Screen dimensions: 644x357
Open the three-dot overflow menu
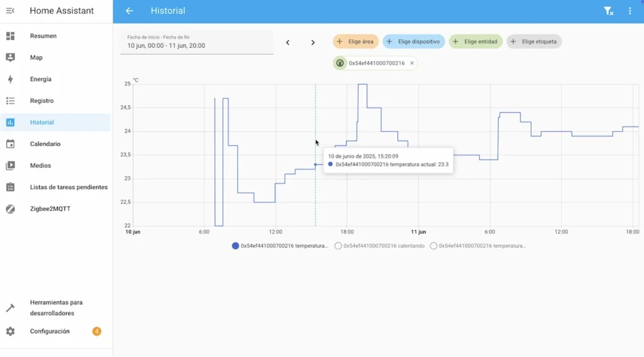click(630, 11)
